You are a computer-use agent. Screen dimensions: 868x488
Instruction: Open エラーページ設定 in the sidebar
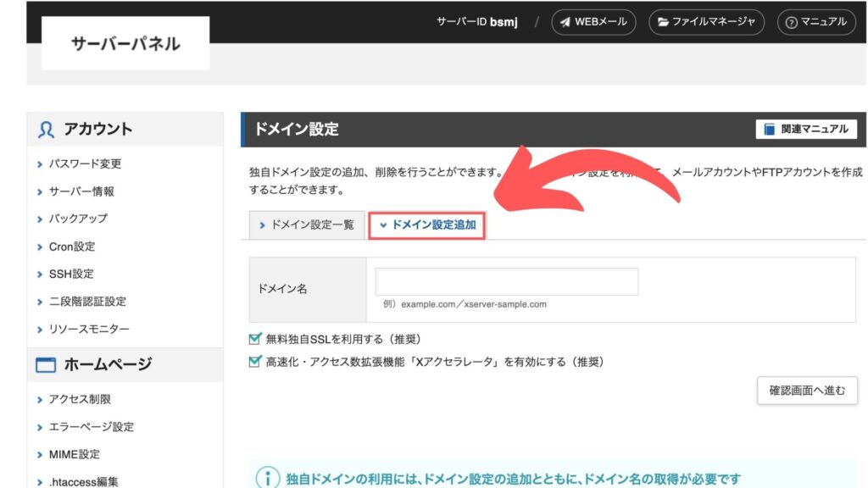pos(92,427)
